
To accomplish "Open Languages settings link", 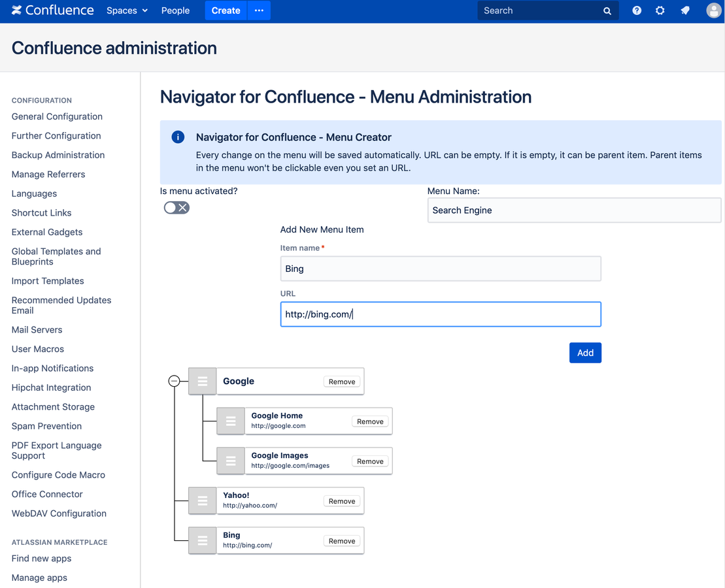I will pyautogui.click(x=34, y=193).
